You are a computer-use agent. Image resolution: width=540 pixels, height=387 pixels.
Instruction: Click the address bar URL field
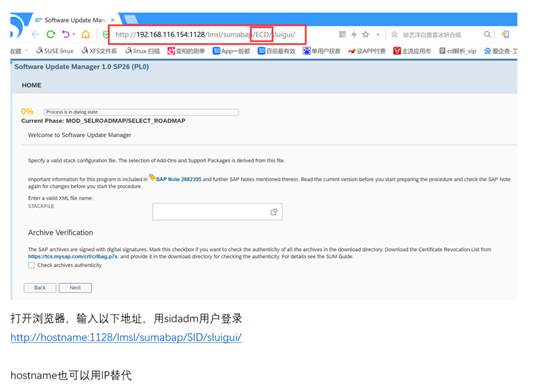pyautogui.click(x=207, y=34)
